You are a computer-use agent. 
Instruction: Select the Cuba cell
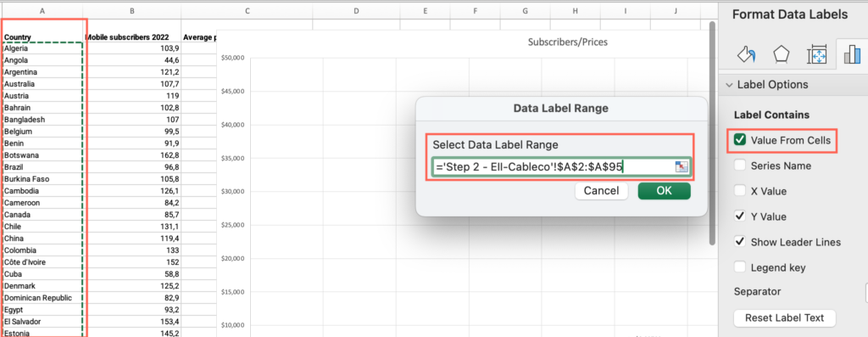(x=42, y=274)
